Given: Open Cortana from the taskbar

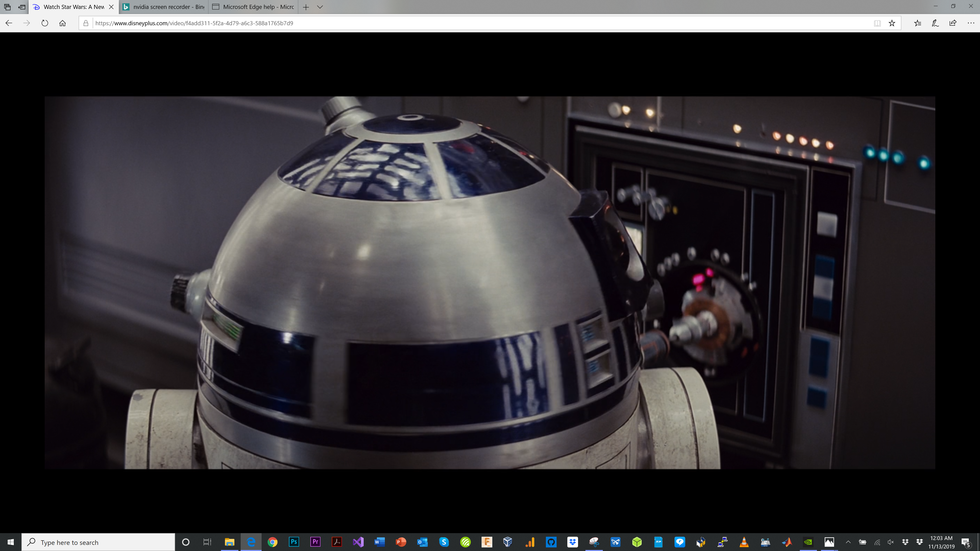Looking at the screenshot, I should click(186, 542).
